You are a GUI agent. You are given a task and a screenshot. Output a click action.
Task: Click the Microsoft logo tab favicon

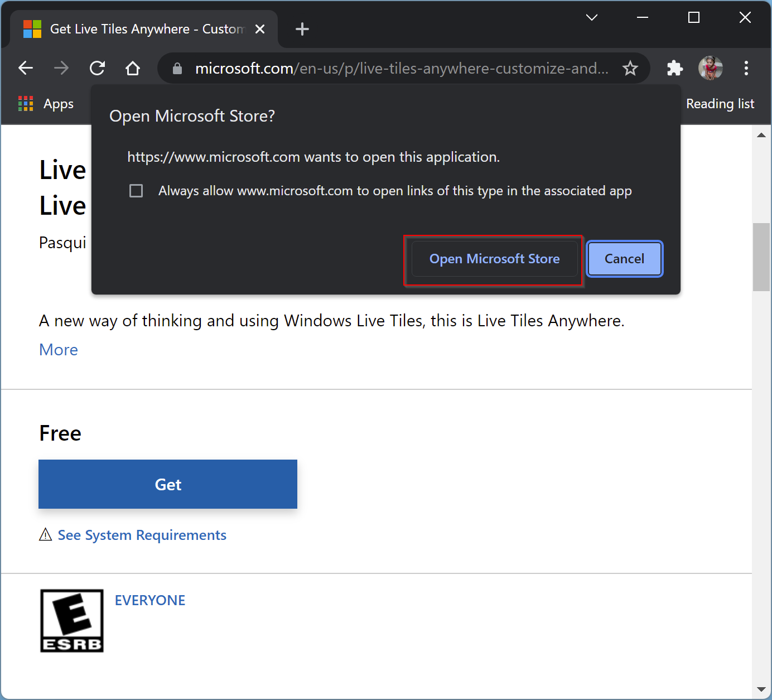pos(32,29)
